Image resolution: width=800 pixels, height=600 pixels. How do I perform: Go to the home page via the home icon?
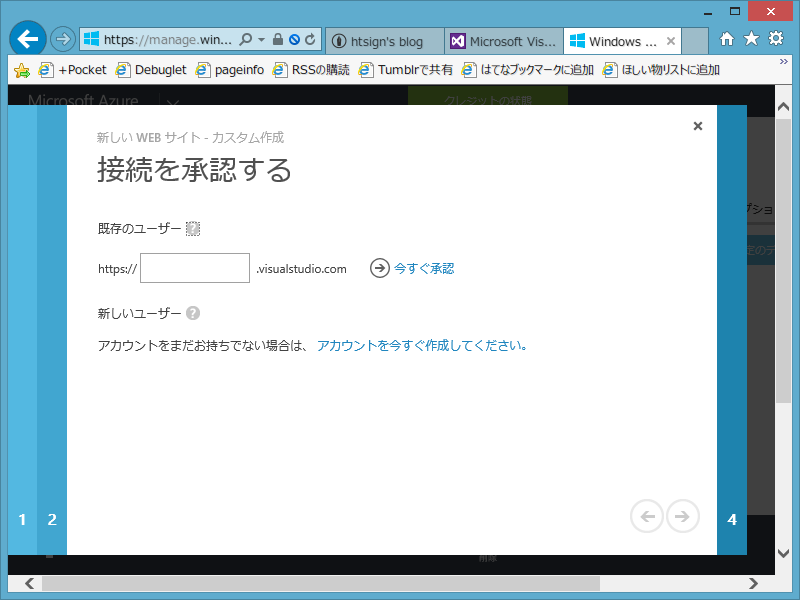click(729, 39)
